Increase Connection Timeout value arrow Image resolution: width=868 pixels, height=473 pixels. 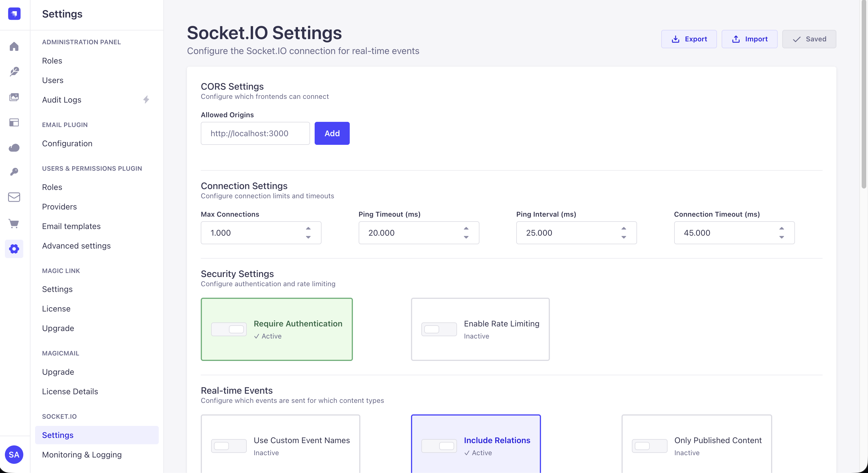[781, 228]
